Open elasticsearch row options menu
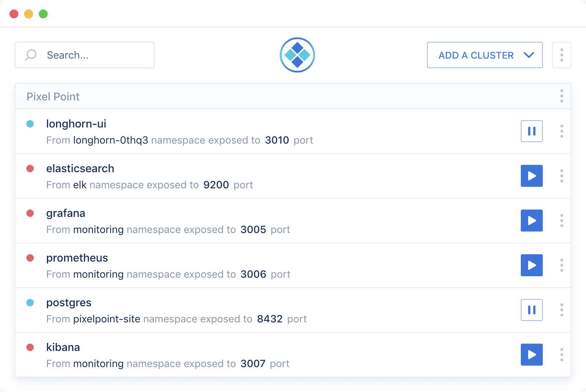This screenshot has width=586, height=392. (x=561, y=176)
